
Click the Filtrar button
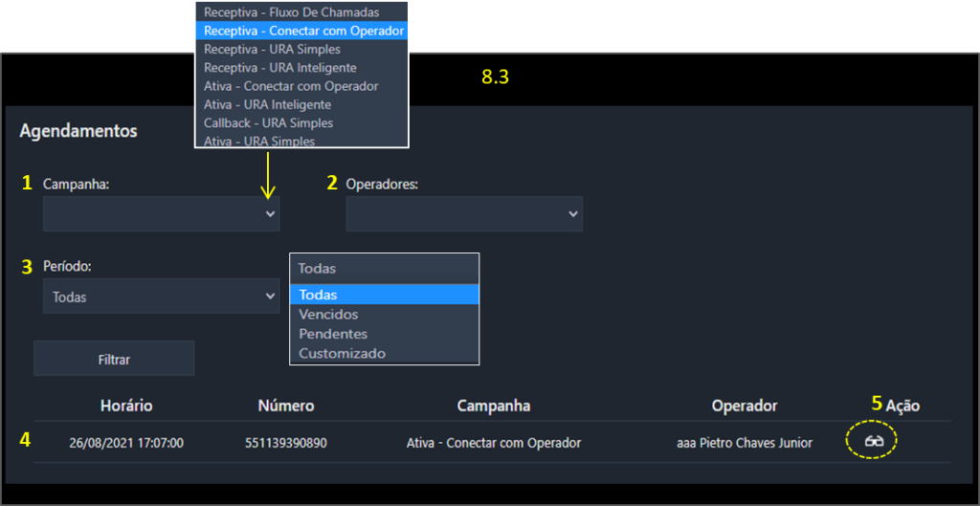pos(115,359)
